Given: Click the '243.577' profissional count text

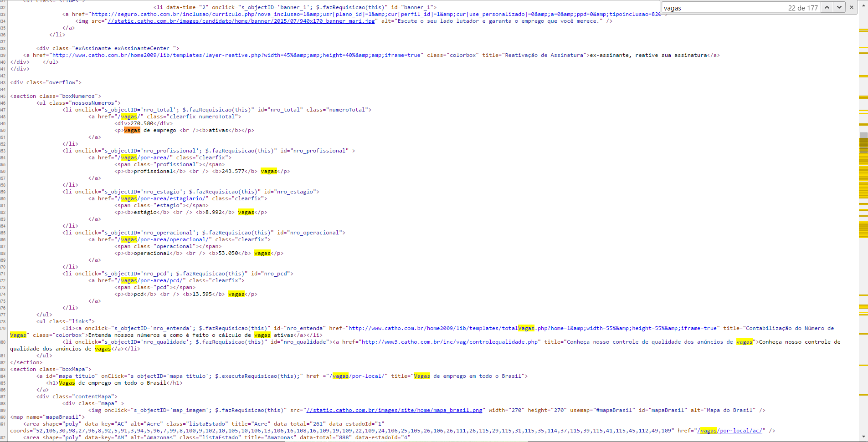Looking at the screenshot, I should (x=233, y=171).
